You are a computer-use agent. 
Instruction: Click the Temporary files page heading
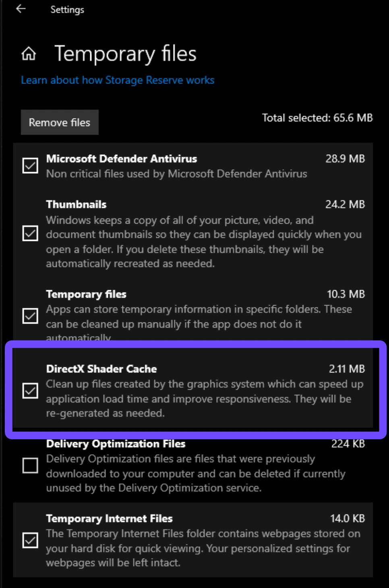(x=125, y=54)
